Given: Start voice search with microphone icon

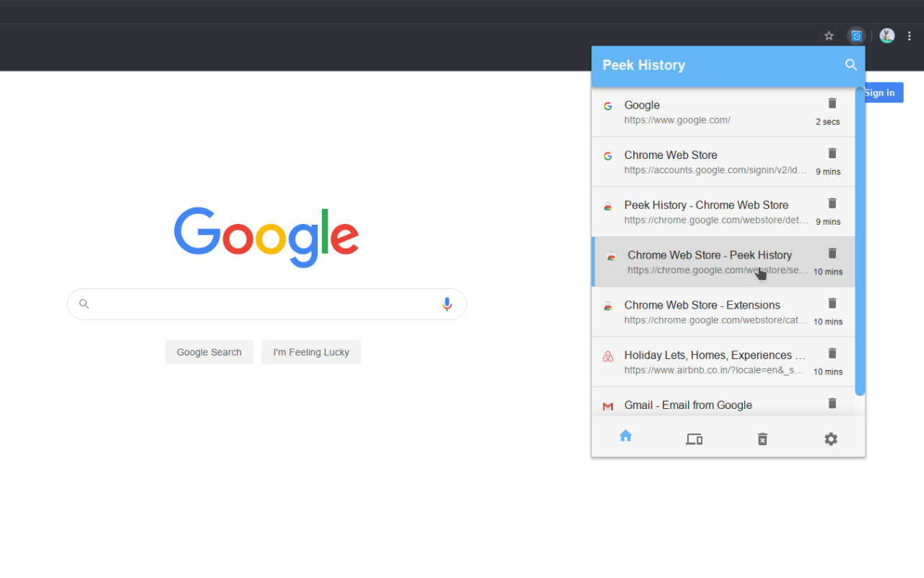Looking at the screenshot, I should coord(447,304).
